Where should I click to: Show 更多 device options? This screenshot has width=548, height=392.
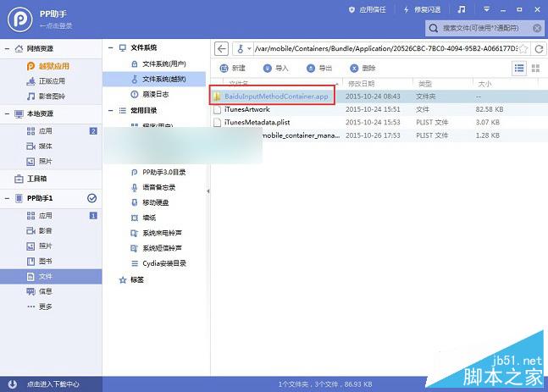(40, 306)
